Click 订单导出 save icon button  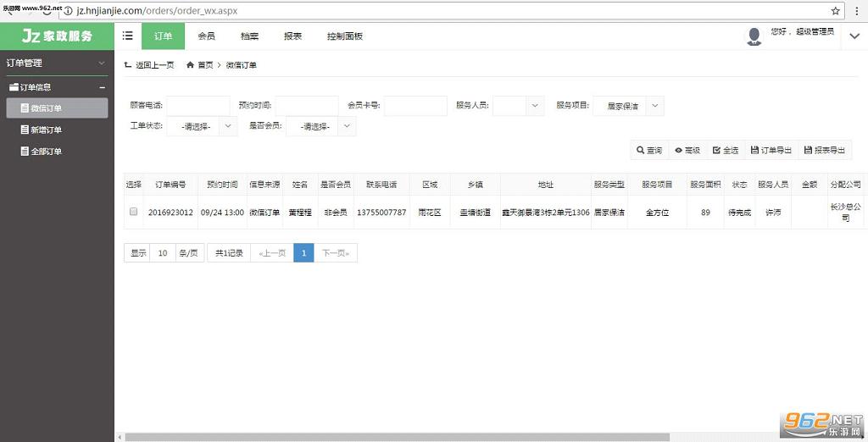click(x=771, y=150)
